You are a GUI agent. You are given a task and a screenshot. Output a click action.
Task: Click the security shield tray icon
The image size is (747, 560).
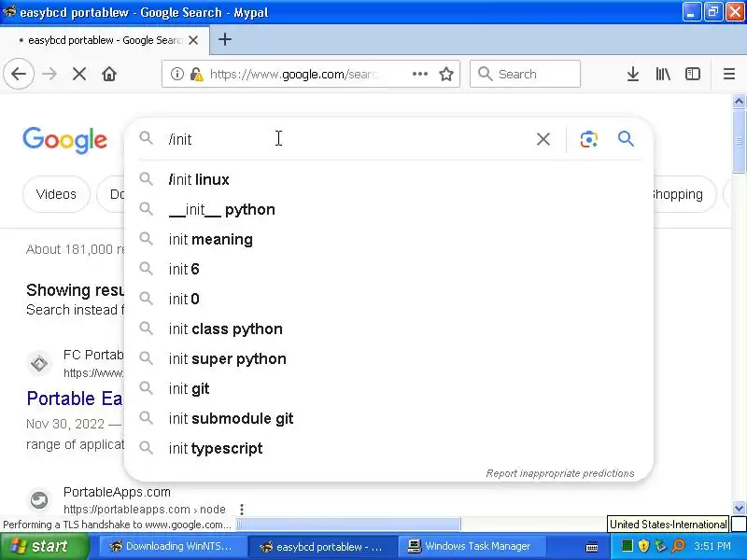[643, 546]
